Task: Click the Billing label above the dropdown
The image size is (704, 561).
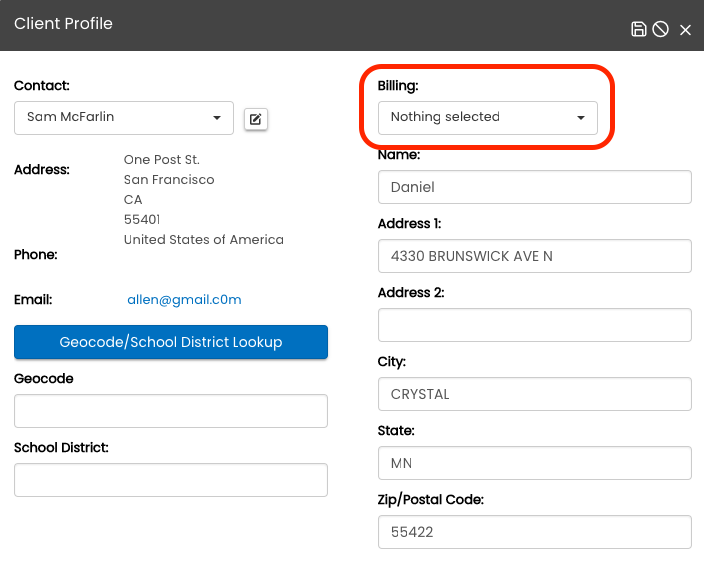Action: (397, 86)
